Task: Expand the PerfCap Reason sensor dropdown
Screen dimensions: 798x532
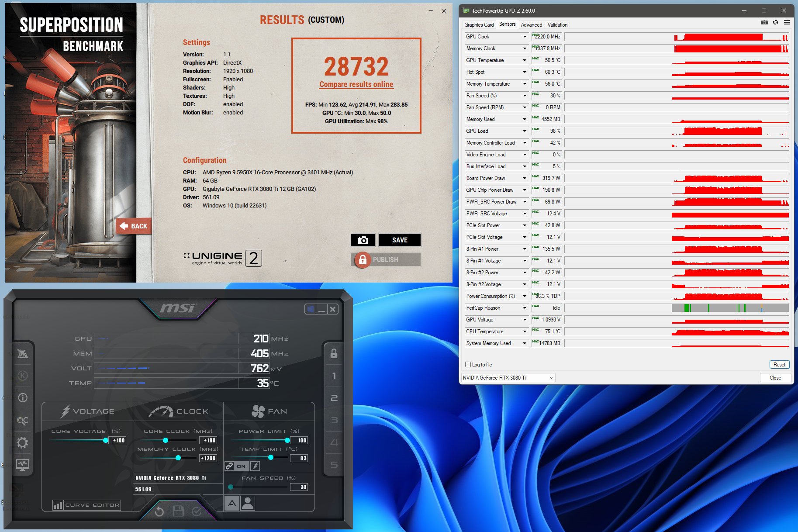Action: pos(525,308)
